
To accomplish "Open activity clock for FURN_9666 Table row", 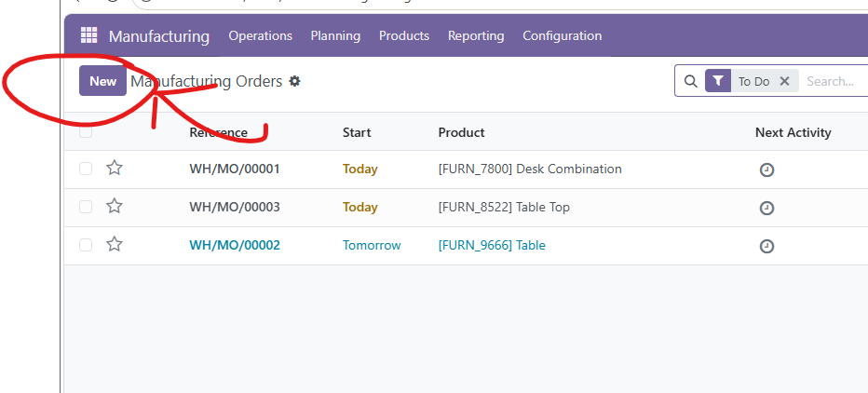I will point(766,246).
